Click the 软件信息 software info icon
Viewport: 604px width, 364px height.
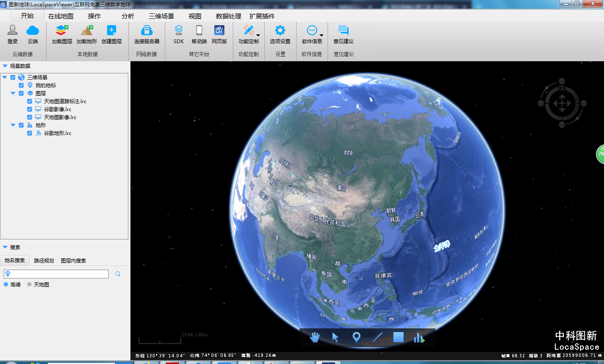[x=312, y=30]
